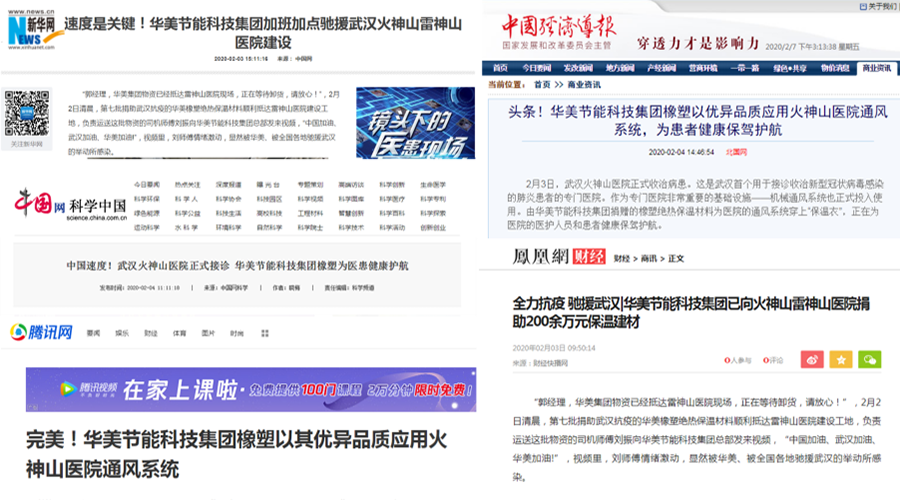This screenshot has height=500, width=900.
Task: Open 物价消息 tab in 中国经济导报 nav
Action: pyautogui.click(x=835, y=68)
